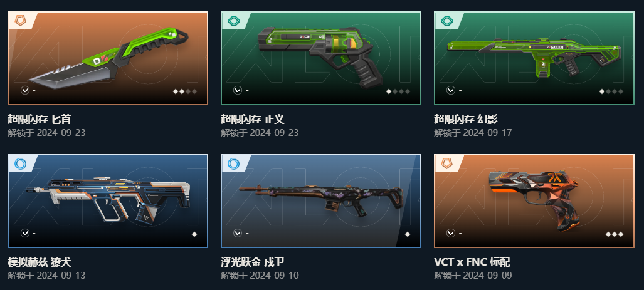The width and height of the screenshot is (644, 290).
Task: Click the orange tier badge on VCT x FNC 标配 card
Action: 446,163
